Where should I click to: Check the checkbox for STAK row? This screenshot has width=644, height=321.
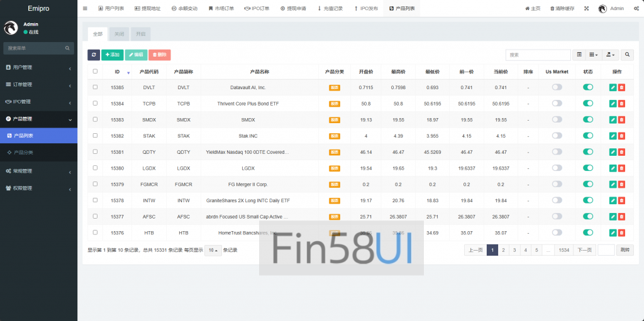click(x=95, y=136)
